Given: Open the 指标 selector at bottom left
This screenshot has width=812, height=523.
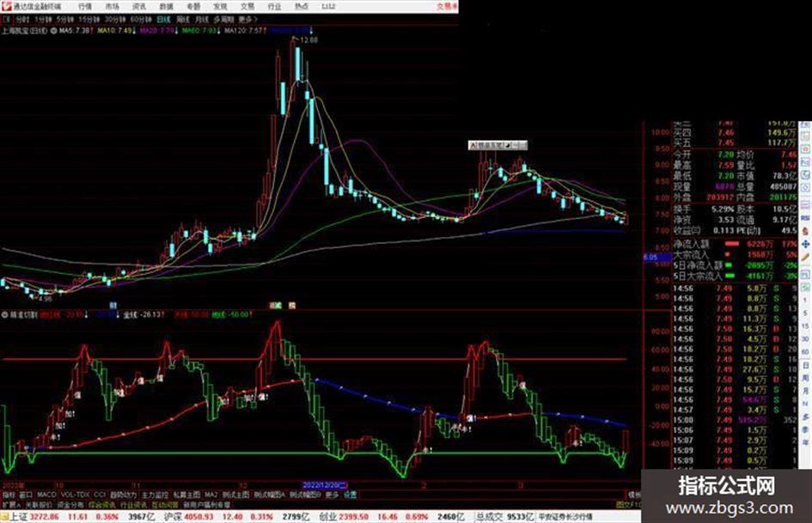Looking at the screenshot, I should (x=9, y=495).
